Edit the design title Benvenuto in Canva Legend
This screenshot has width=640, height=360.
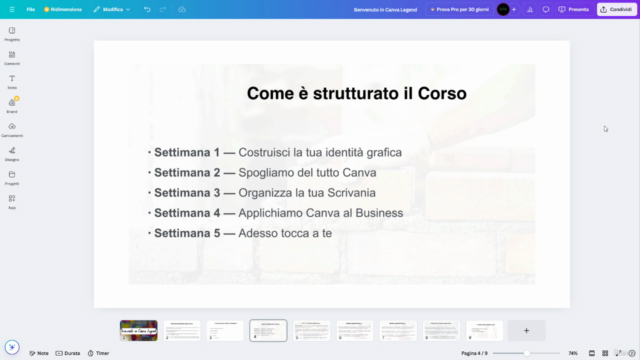(385, 9)
